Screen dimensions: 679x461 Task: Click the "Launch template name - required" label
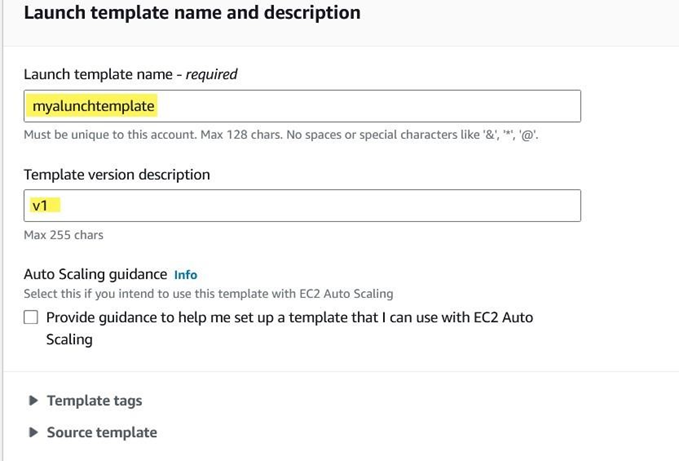[x=130, y=74]
